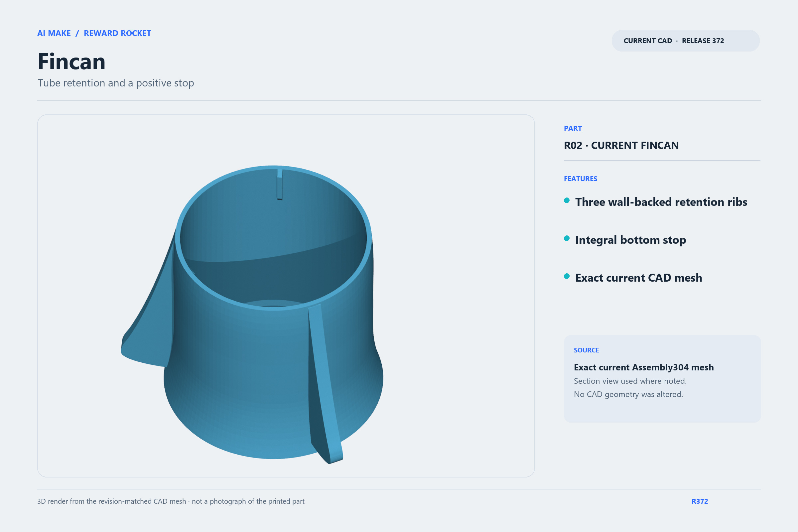Open the AI MAKE breadcrumb link

click(x=54, y=33)
